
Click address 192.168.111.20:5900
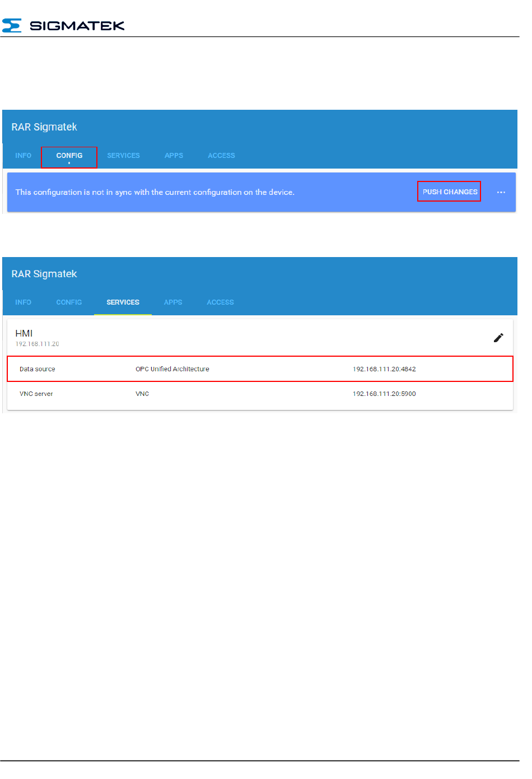pos(384,394)
